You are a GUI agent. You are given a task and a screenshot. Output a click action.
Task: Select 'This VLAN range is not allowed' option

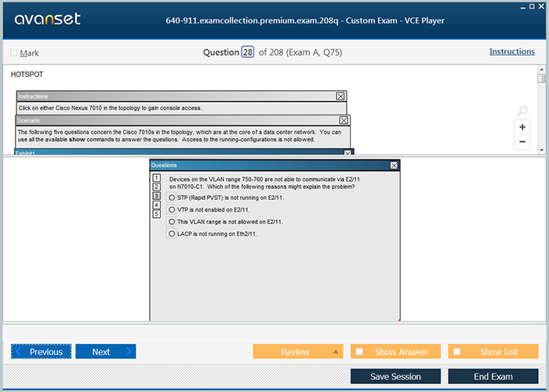(172, 222)
